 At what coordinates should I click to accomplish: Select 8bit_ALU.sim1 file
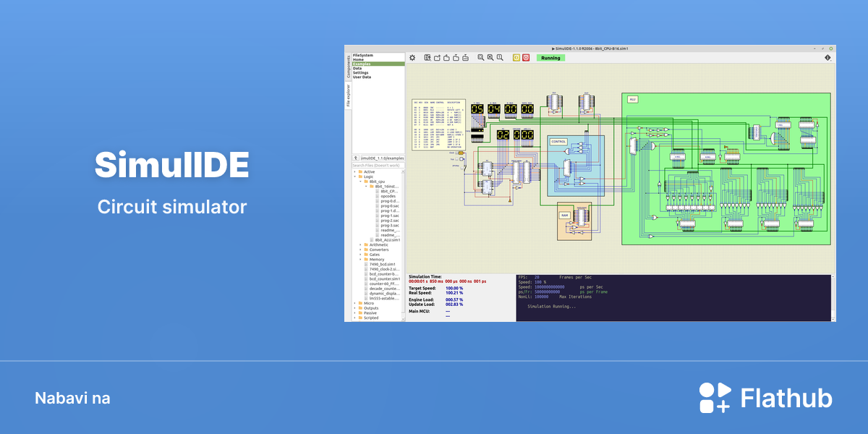[x=386, y=239]
